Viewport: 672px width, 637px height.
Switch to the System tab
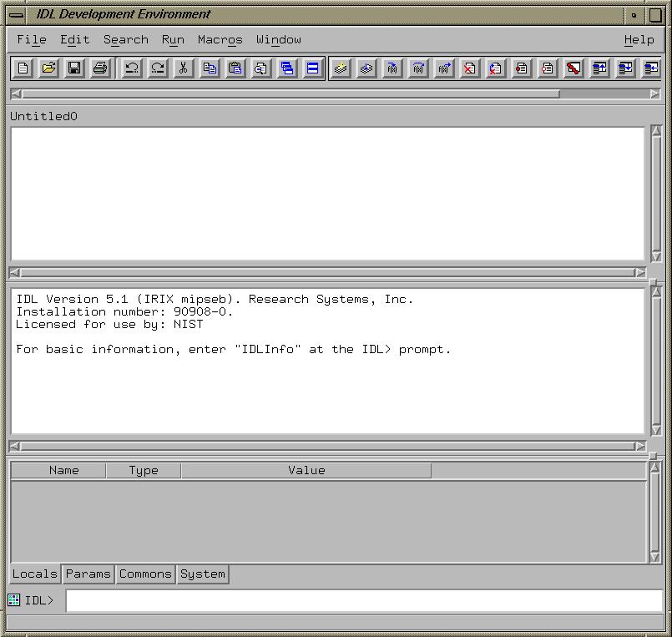pyautogui.click(x=203, y=574)
